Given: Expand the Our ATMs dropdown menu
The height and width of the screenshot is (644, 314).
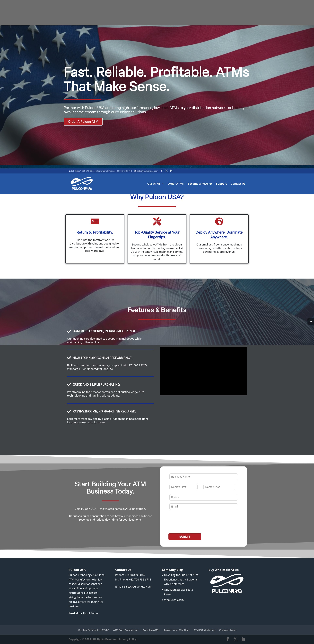Looking at the screenshot, I should pyautogui.click(x=155, y=183).
